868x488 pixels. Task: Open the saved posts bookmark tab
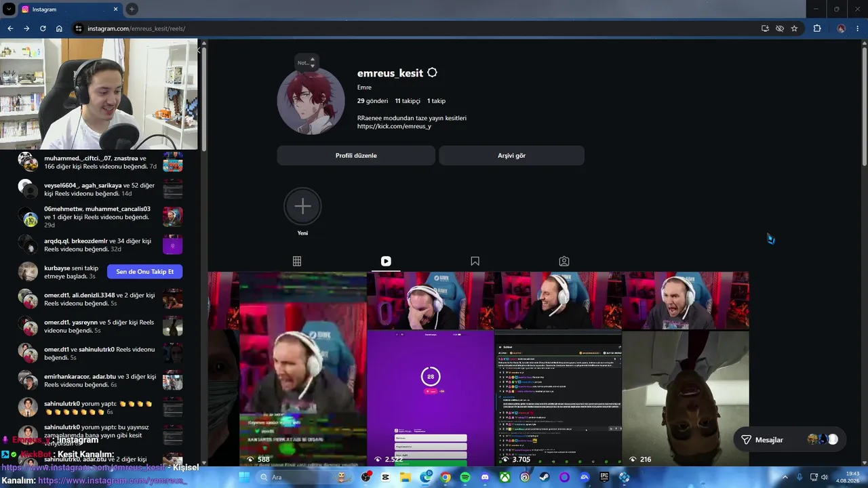click(475, 261)
